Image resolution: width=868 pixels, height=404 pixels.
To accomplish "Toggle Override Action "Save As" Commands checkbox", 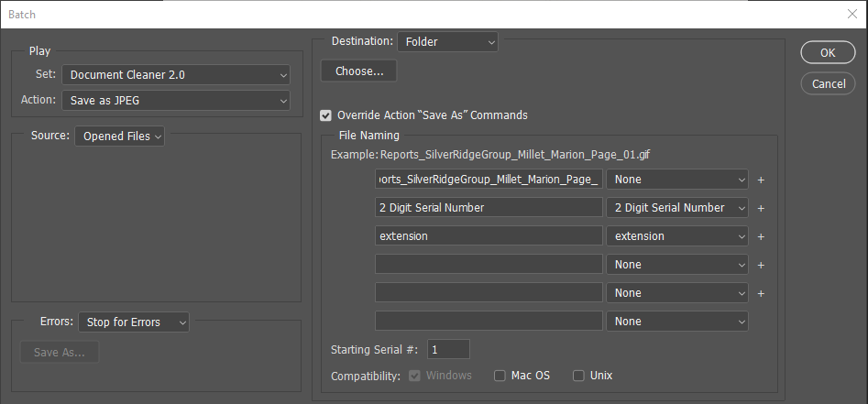I will point(325,115).
